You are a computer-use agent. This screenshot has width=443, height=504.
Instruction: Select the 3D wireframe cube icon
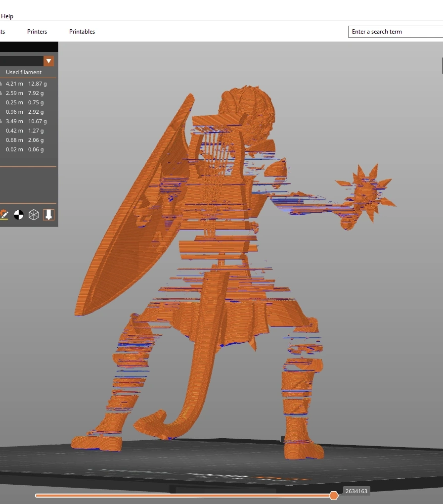click(34, 215)
